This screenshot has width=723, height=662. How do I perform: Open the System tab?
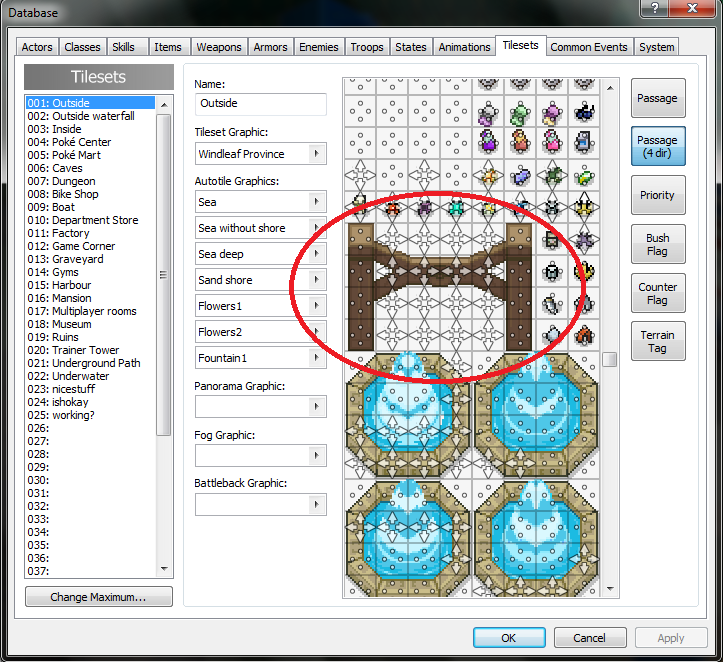pyautogui.click(x=657, y=47)
